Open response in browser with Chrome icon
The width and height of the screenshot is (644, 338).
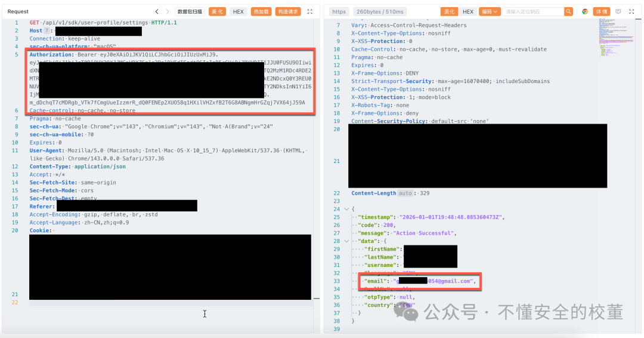[x=585, y=11]
